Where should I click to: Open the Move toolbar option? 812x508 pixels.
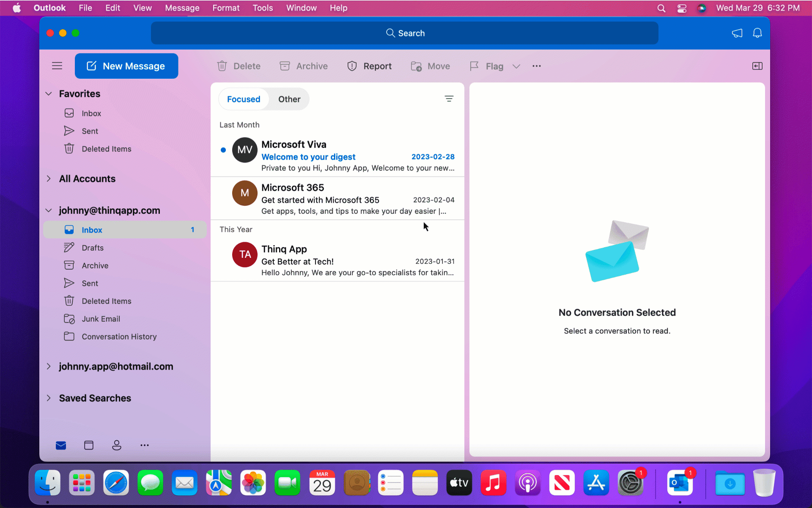(x=430, y=66)
